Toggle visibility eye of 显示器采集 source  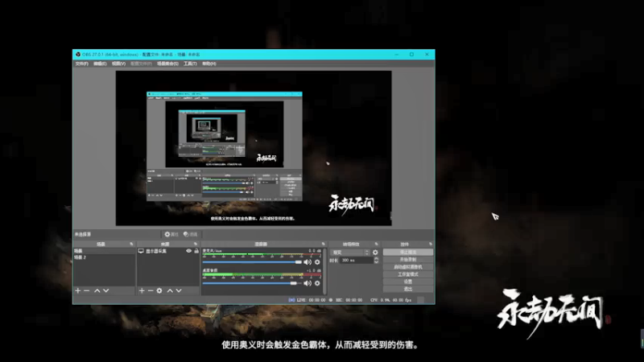point(188,251)
